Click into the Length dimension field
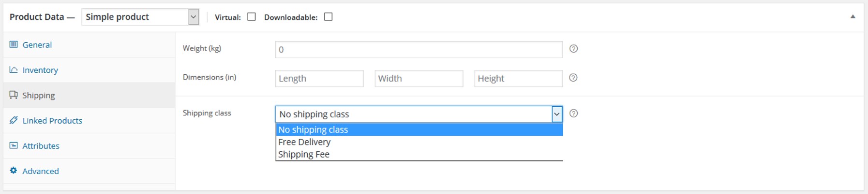 319,79
